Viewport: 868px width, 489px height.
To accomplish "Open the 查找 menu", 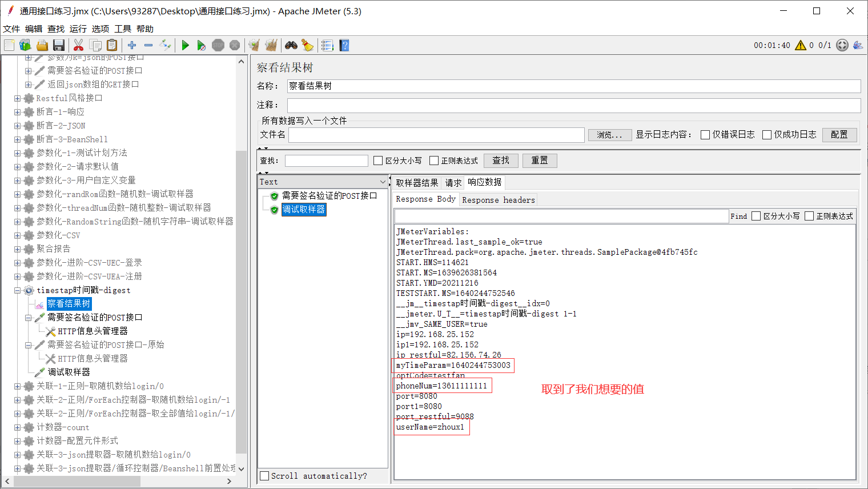I will click(x=56, y=29).
